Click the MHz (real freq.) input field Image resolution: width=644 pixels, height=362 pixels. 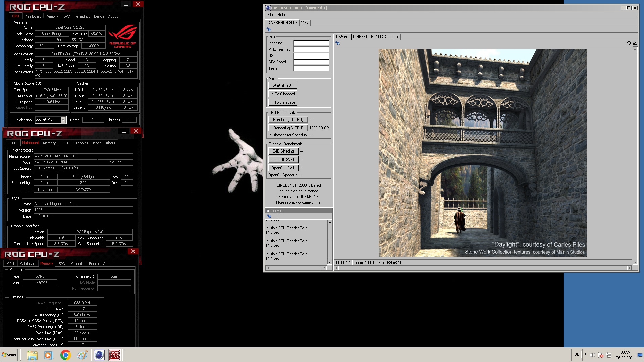point(311,49)
